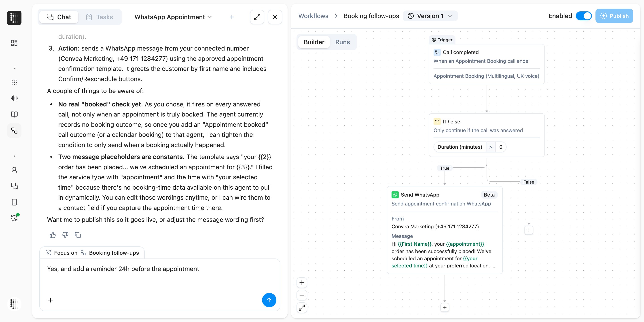This screenshot has height=322, width=644.
Task: Open the WhatsApp Appointment chat dropdown
Action: pos(173,17)
